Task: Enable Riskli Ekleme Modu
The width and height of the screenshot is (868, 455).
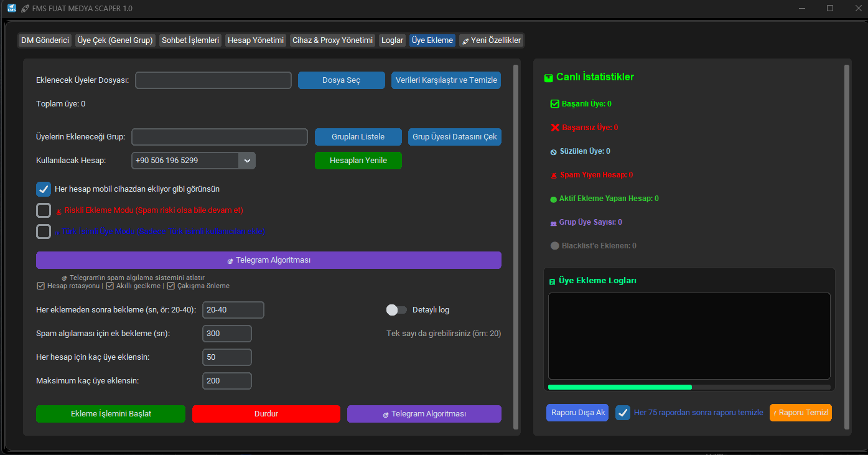Action: 43,210
